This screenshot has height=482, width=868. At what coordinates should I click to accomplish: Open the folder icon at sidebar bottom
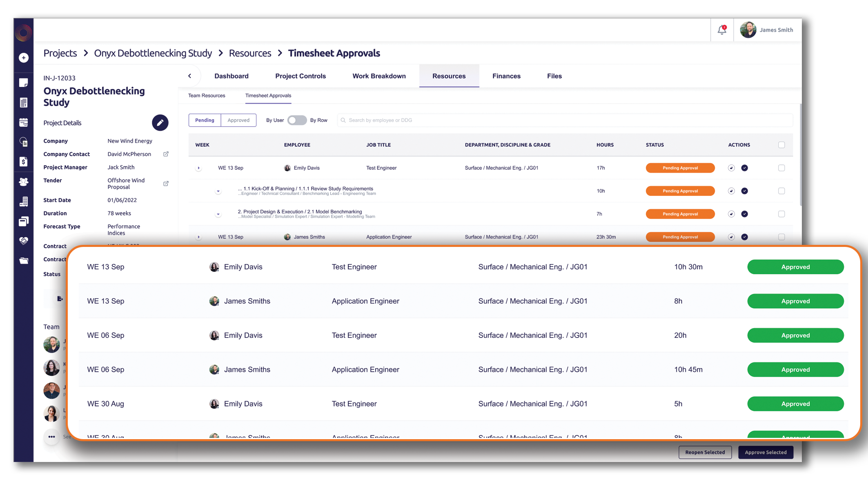click(23, 260)
